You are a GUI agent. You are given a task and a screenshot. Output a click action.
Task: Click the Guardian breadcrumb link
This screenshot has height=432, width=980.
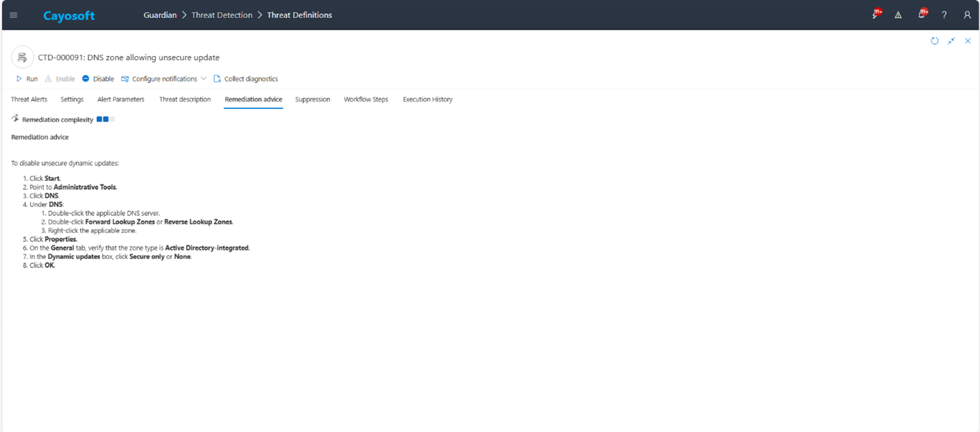pyautogui.click(x=160, y=15)
